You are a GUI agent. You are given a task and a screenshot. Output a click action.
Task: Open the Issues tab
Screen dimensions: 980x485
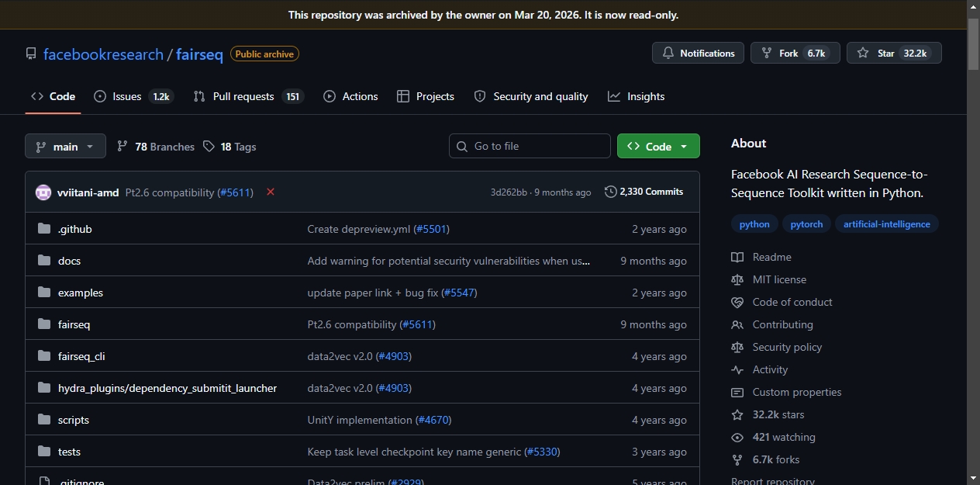coord(133,96)
